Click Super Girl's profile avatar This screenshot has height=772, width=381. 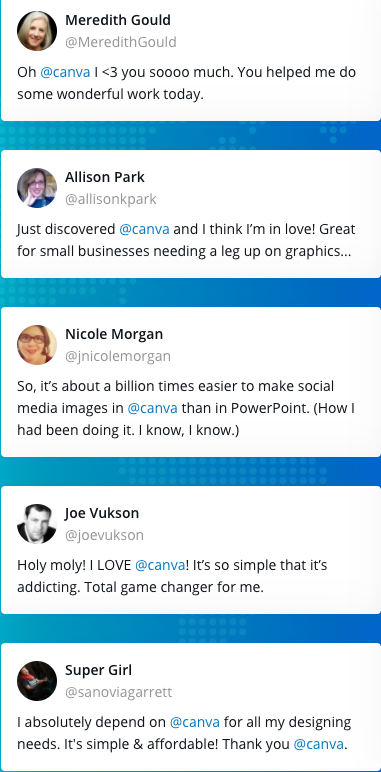(37, 681)
